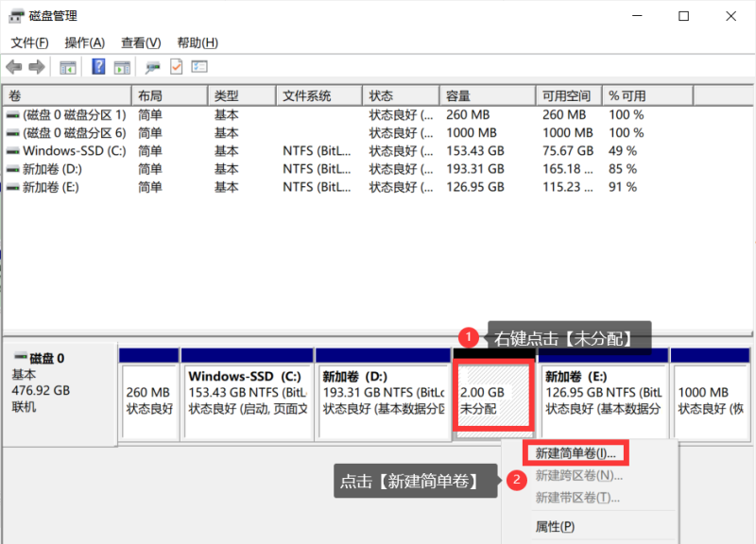The width and height of the screenshot is (756, 544).
Task: Sort by the 容量 column header
Action: (x=488, y=96)
